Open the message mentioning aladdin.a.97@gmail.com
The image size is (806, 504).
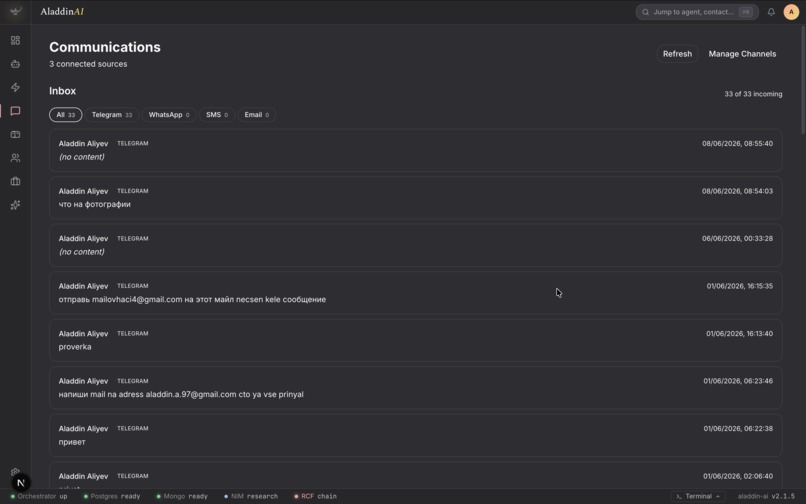click(415, 388)
